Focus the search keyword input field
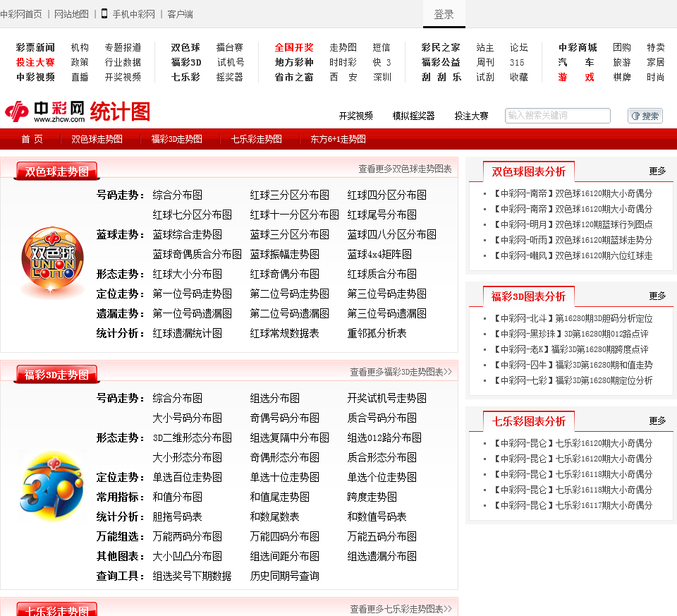Image resolution: width=677 pixels, height=616 pixels. pos(557,115)
